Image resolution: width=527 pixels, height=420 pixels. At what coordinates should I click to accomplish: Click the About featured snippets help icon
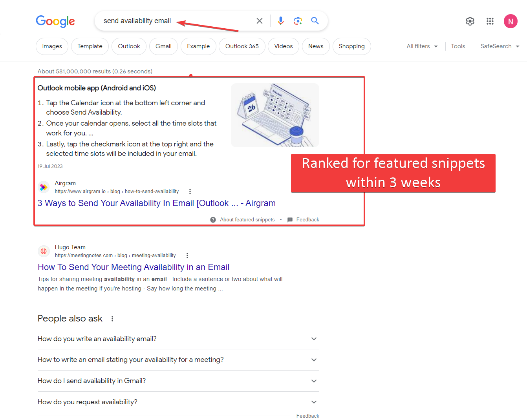[x=213, y=220]
